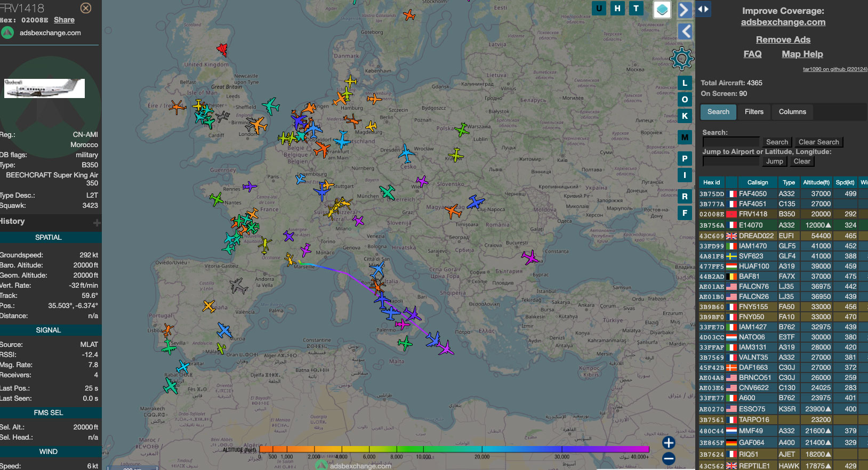Toggle the P map button
This screenshot has width=868, height=470.
click(x=685, y=158)
